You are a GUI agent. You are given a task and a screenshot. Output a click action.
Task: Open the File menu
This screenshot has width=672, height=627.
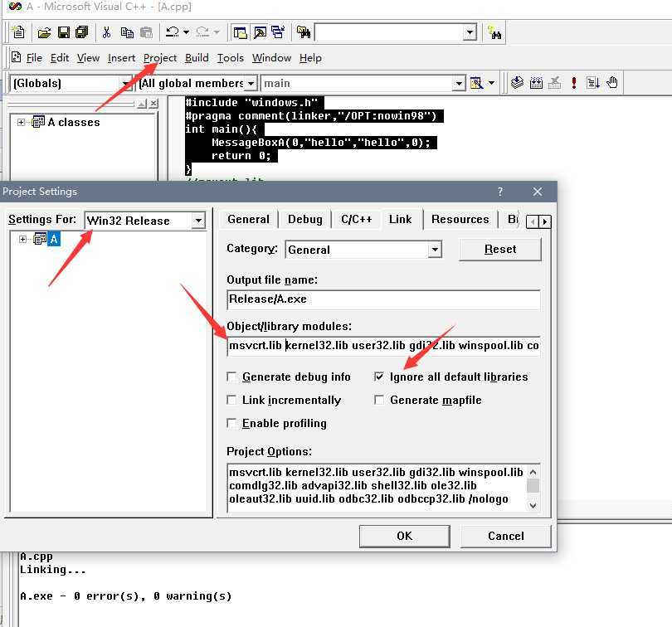click(x=34, y=58)
